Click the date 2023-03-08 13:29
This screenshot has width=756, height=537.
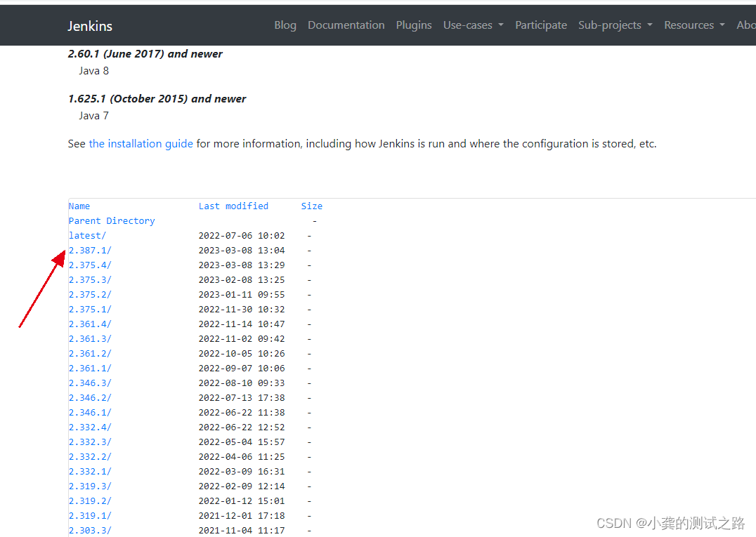tap(242, 265)
